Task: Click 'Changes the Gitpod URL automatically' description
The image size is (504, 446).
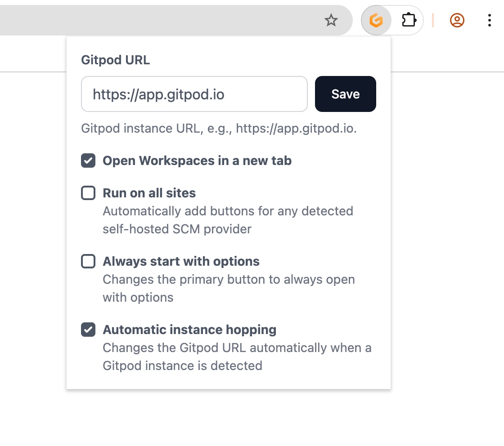Action: click(x=237, y=357)
